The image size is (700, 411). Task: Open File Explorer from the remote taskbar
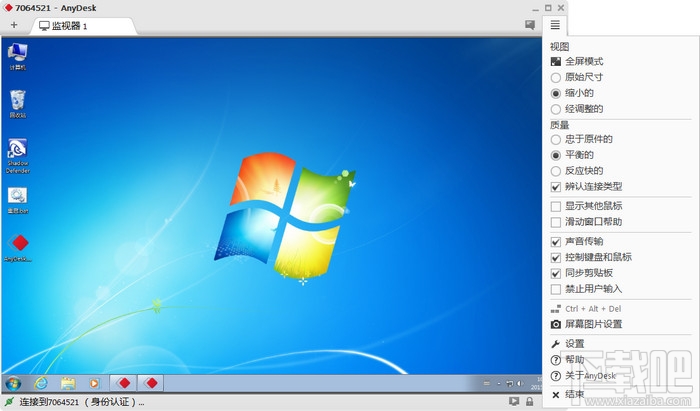[68, 383]
